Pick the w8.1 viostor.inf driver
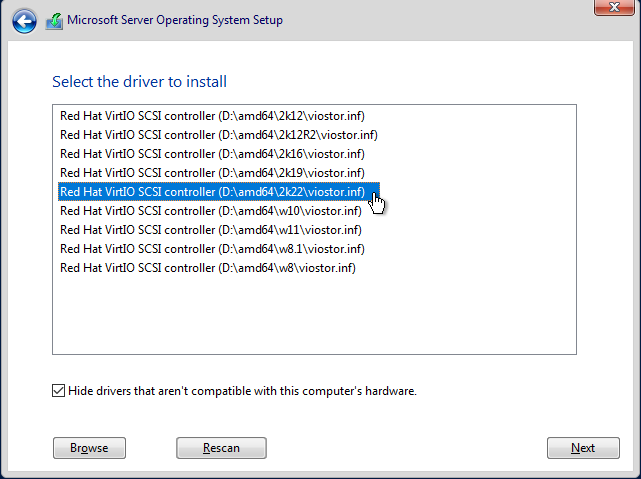 click(212, 249)
